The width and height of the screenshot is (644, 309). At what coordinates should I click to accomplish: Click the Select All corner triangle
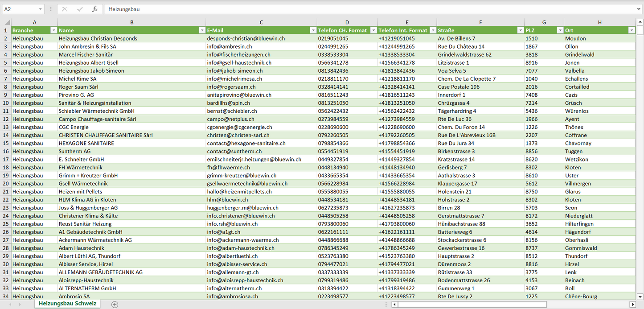click(x=6, y=22)
